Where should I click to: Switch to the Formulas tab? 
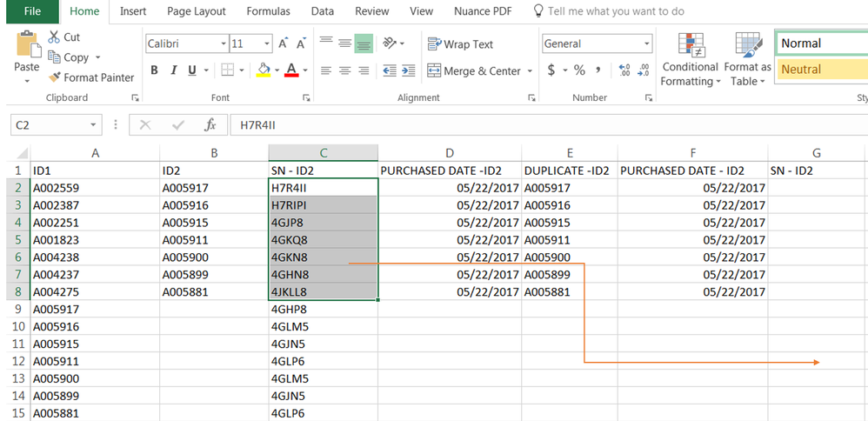tap(269, 11)
